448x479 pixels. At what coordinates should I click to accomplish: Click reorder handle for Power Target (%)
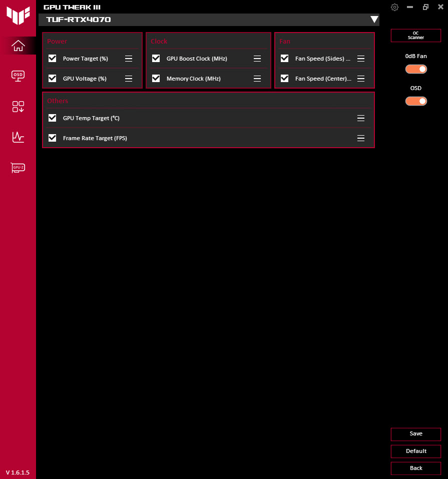[129, 59]
